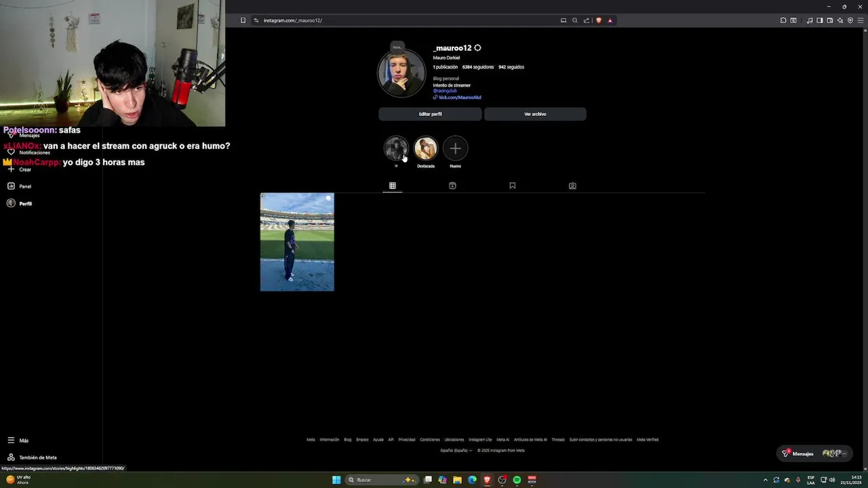This screenshot has height=488, width=868.
Task: Switch to the Reels tab
Action: click(452, 186)
